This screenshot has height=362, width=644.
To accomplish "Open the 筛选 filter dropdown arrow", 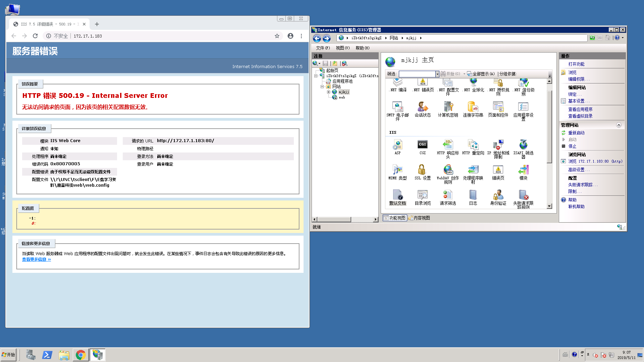I will pyautogui.click(x=437, y=74).
